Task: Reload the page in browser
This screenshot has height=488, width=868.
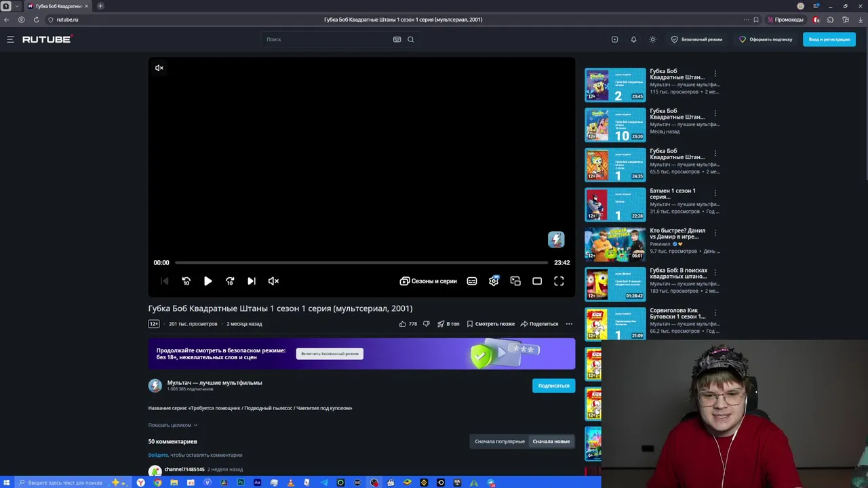Action: coord(36,20)
